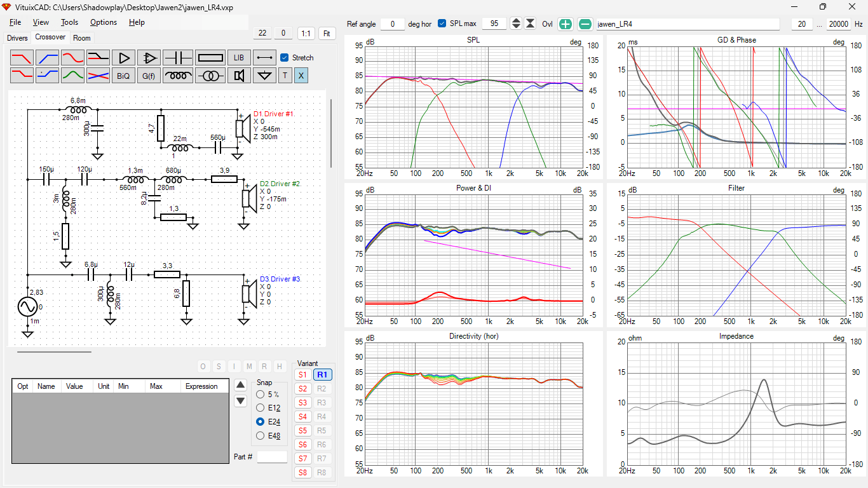Select the red low-shelf filter icon
The width and height of the screenshot is (868, 488).
point(22,76)
